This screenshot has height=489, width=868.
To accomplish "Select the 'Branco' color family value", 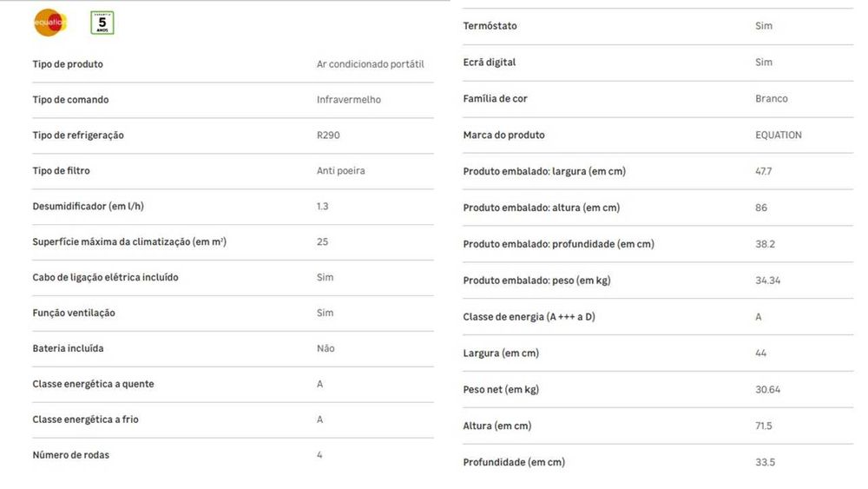I will [x=772, y=99].
